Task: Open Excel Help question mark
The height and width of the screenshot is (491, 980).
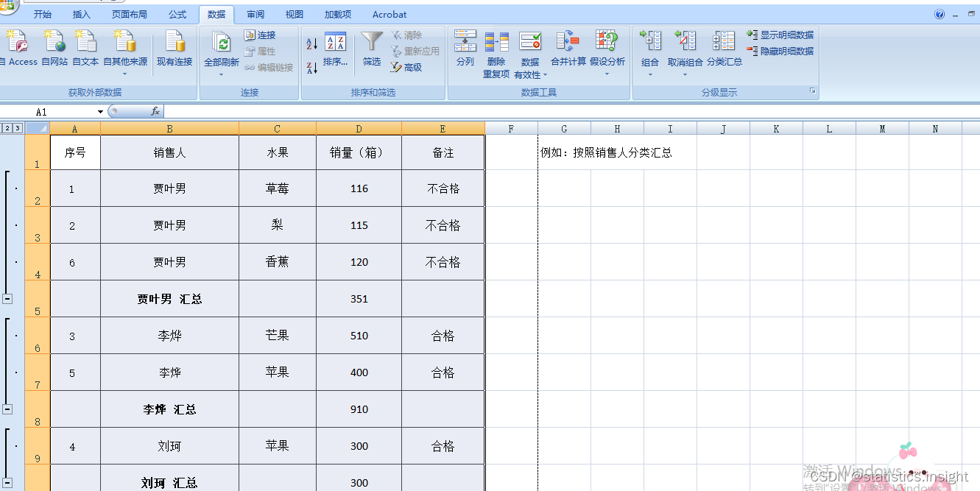Action: click(x=940, y=14)
